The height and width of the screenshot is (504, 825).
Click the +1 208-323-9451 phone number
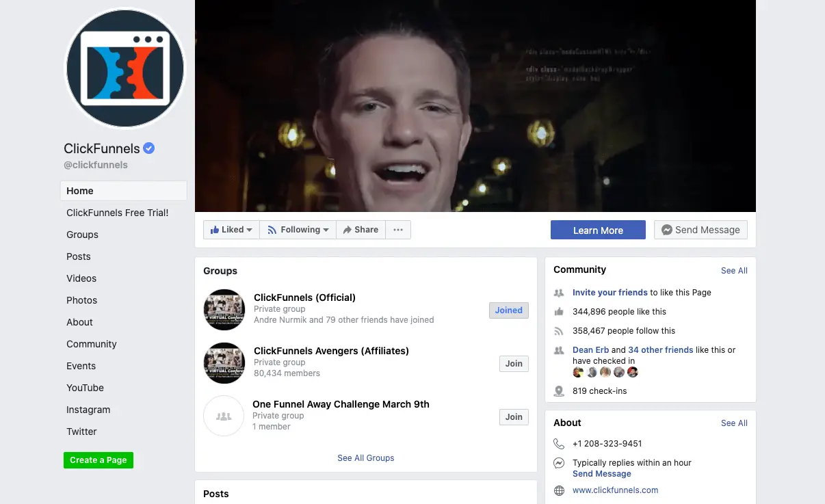607,444
